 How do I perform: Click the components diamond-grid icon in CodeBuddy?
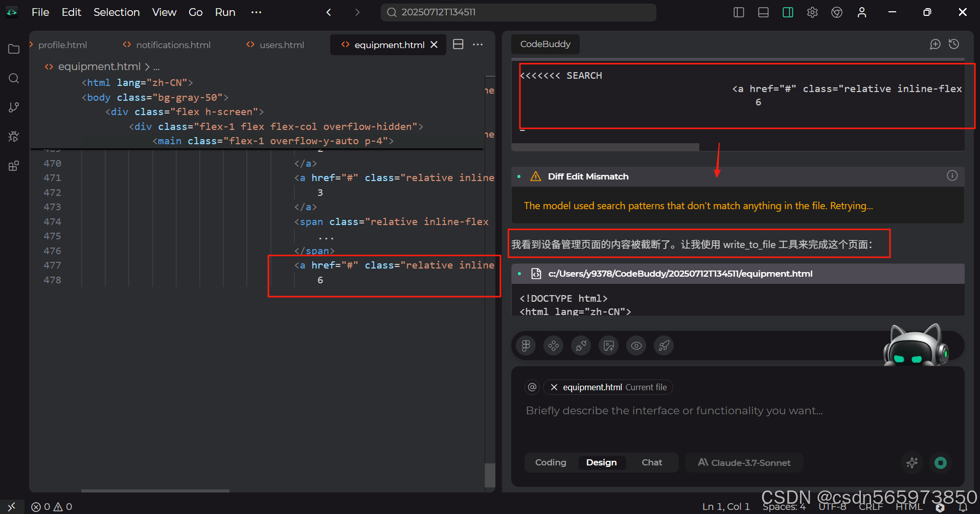554,346
